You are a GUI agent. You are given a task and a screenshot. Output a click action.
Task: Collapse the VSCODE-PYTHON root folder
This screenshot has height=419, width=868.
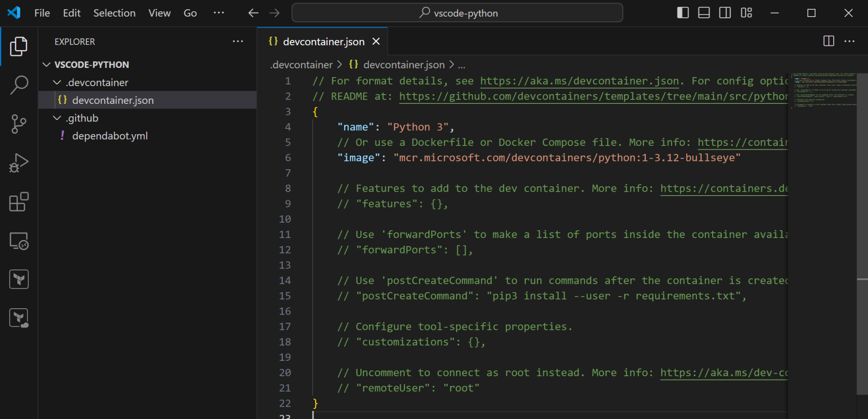[47, 64]
